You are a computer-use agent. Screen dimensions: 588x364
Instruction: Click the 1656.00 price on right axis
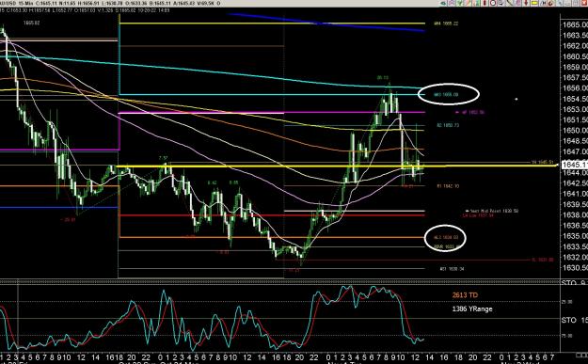(575, 88)
